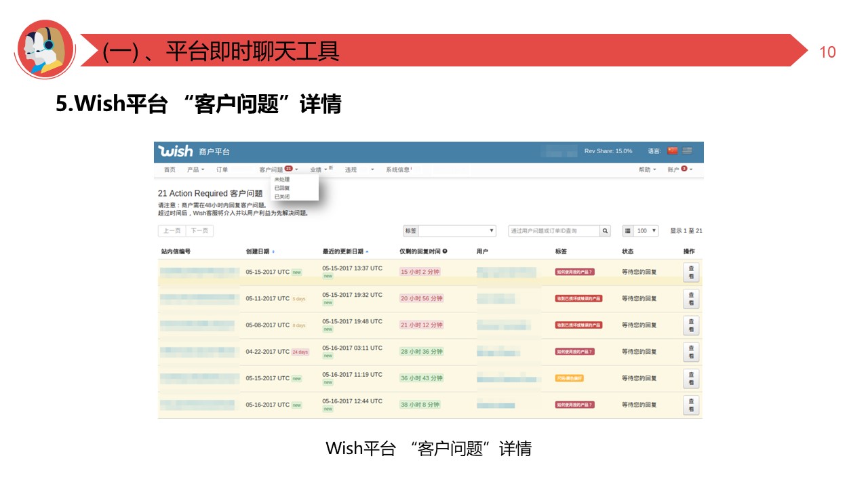The width and height of the screenshot is (868, 488).
Task: Open the page size dropdown showing 100
Action: pyautogui.click(x=646, y=231)
